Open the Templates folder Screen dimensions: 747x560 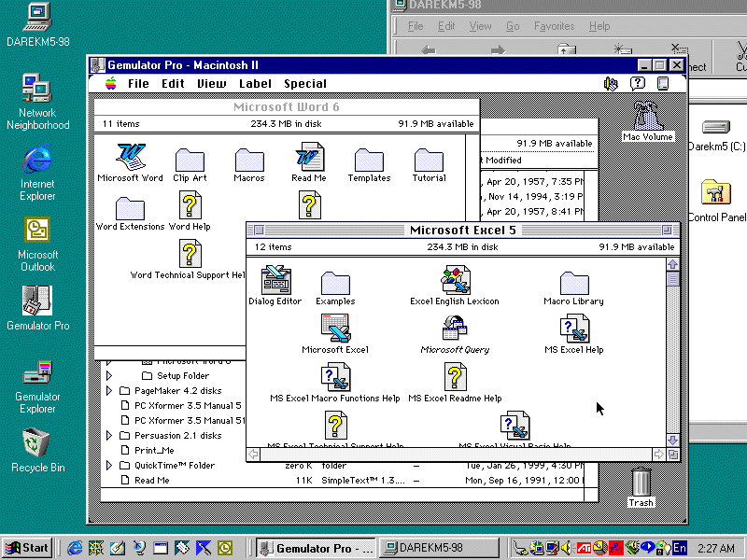pyautogui.click(x=369, y=160)
